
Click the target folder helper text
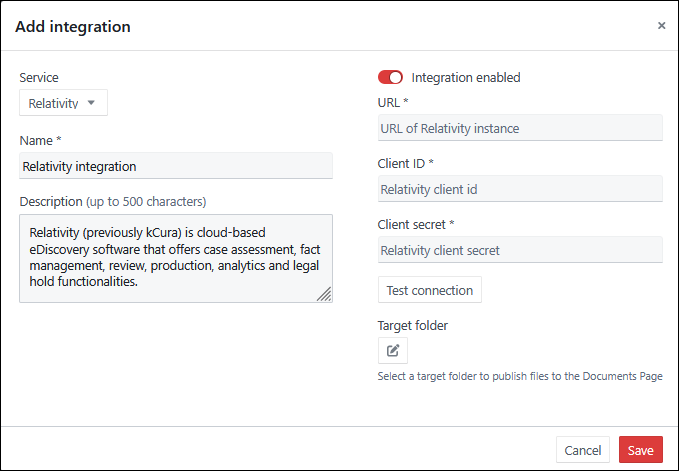[520, 377]
